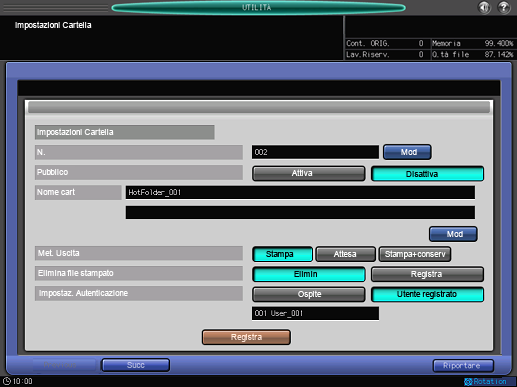
Task: Click the speaker sound icon
Action: pos(484,7)
